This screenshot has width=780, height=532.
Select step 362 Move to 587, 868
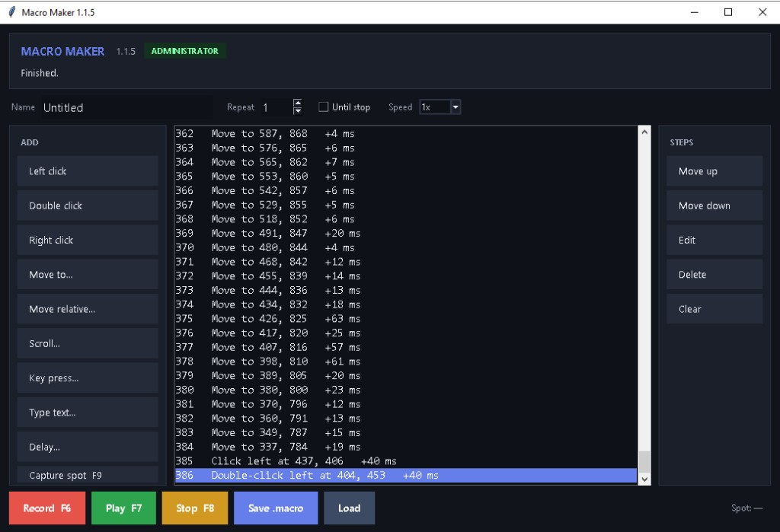click(406, 134)
